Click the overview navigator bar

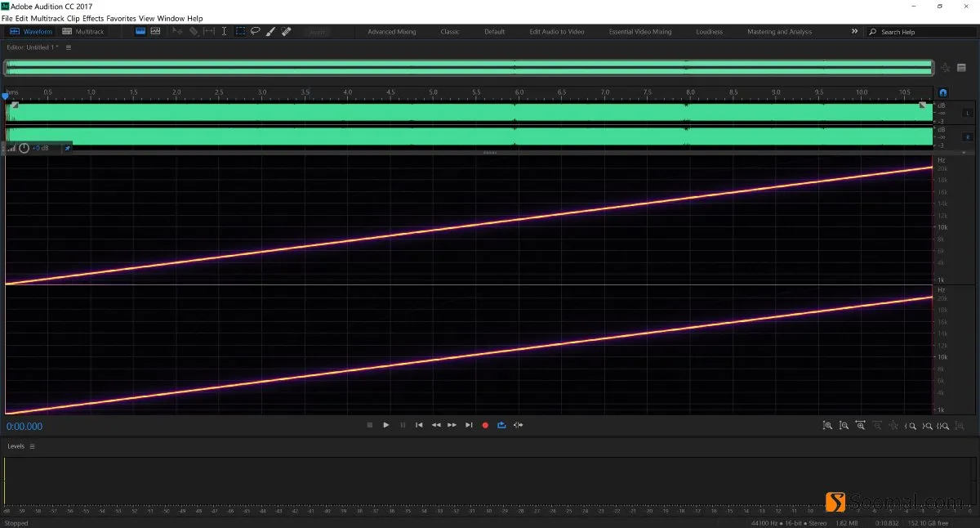[469, 68]
